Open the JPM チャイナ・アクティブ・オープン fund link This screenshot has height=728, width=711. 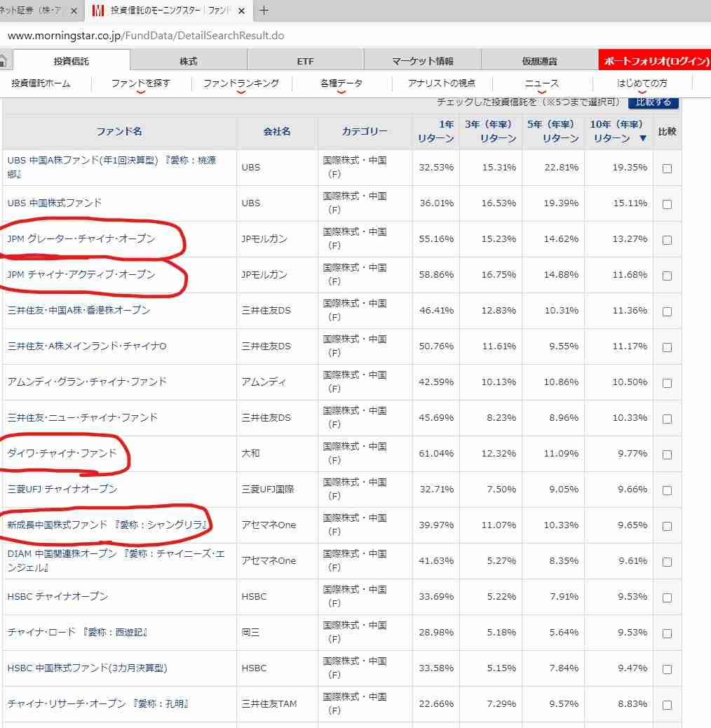(81, 274)
